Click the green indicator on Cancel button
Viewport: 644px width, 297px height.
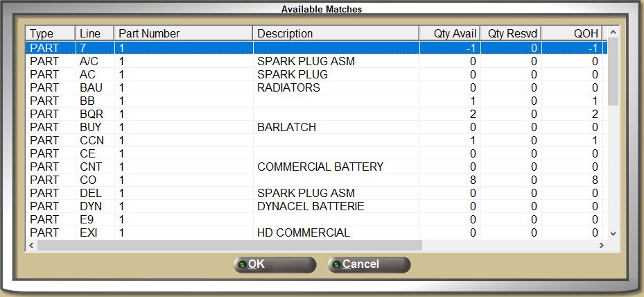pos(336,264)
